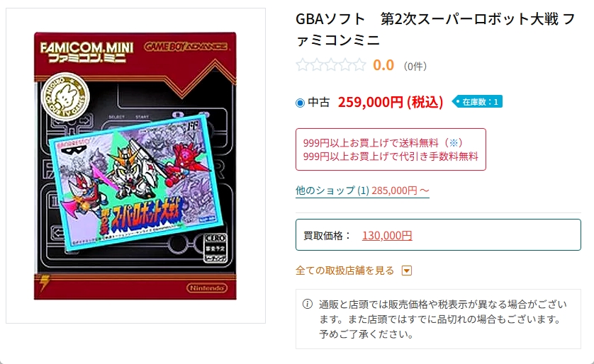Click the 0.0 rating score
Image resolution: width=594 pixels, height=364 pixels.
(x=383, y=65)
